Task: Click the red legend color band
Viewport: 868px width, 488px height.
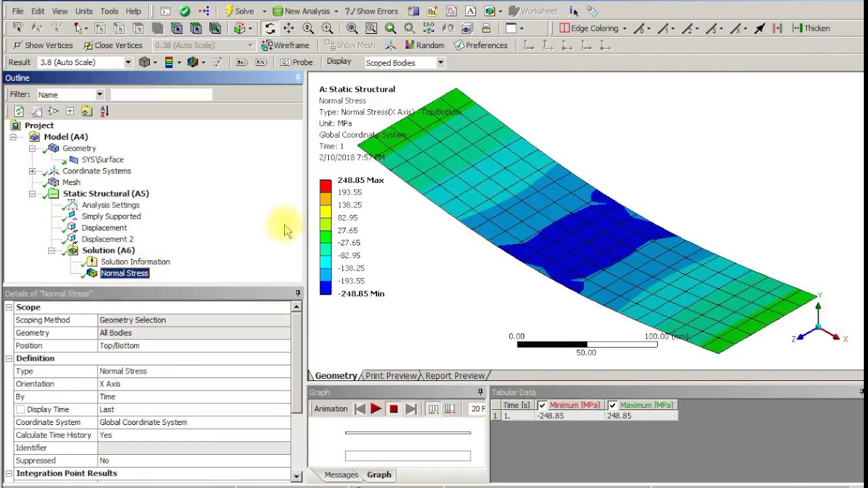Action: [325, 186]
